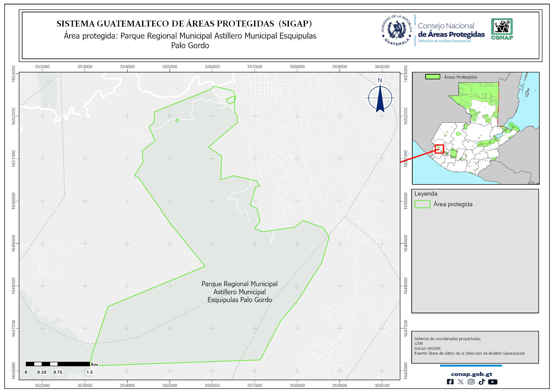Screen dimensions: 555x392
Task: Click the green CONAP monkey logo
Action: pos(502,29)
